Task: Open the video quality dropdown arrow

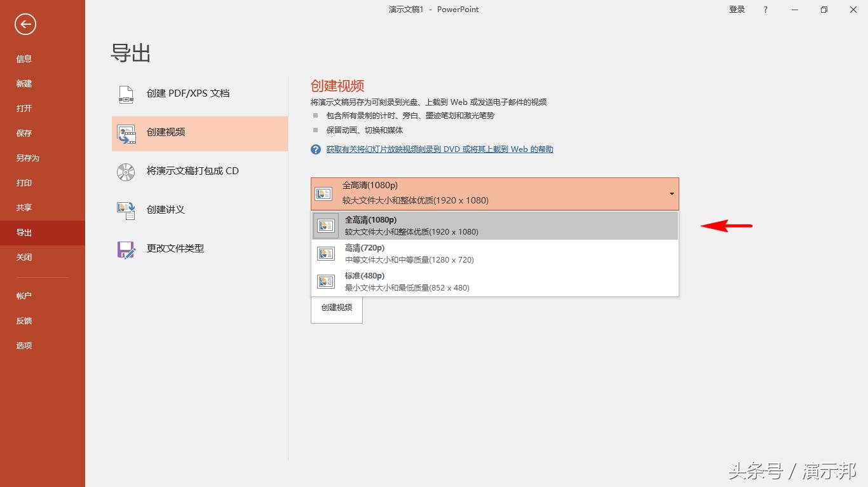Action: 671,194
